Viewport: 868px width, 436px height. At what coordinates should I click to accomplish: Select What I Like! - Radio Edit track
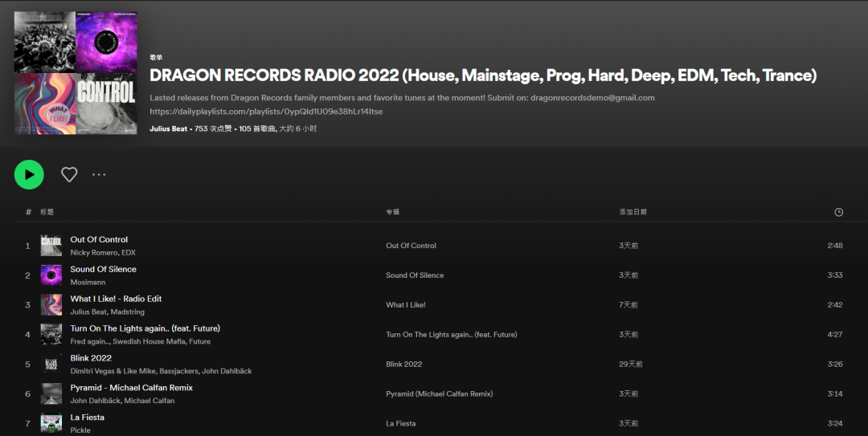click(x=116, y=299)
